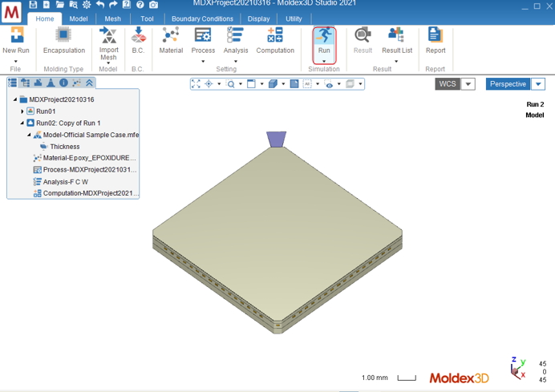Click the Redo arrow icon
Screen dimensions: 555x392
click(x=113, y=4)
